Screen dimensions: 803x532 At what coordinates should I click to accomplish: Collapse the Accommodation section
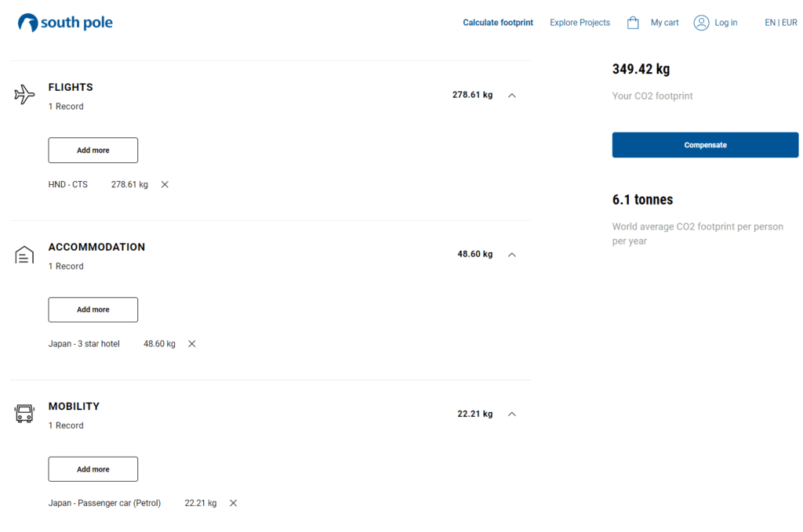(511, 255)
